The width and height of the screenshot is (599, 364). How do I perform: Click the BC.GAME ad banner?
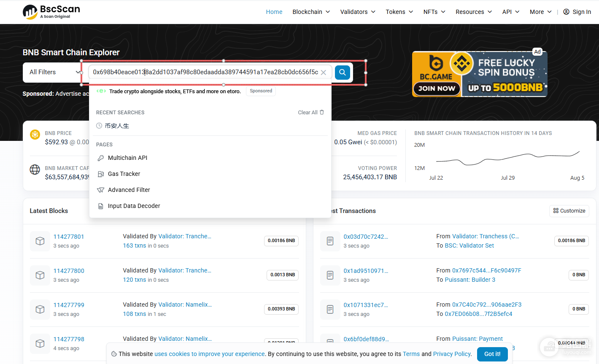point(480,74)
